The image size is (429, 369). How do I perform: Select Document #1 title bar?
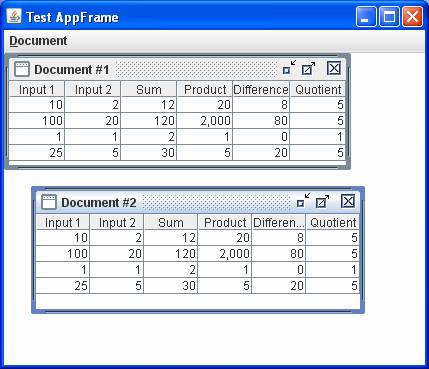point(177,69)
